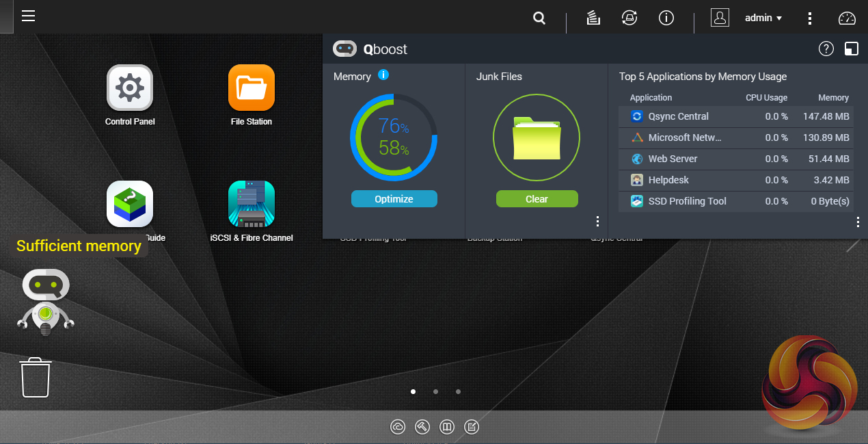Open the book help bottom icon
Screen dimensions: 868x444
(x=447, y=427)
